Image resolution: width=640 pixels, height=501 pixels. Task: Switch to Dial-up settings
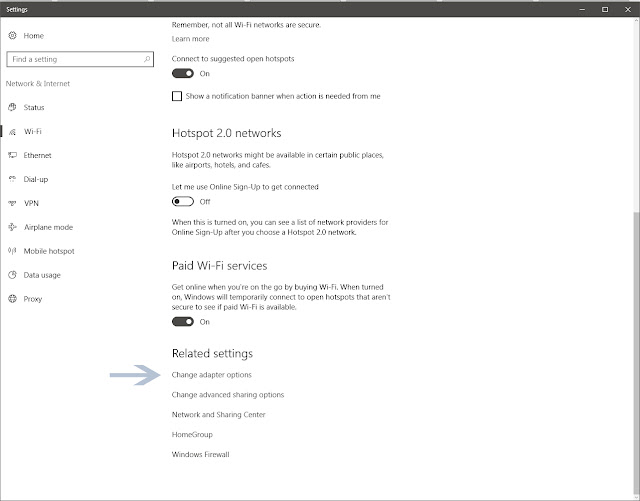coord(36,179)
